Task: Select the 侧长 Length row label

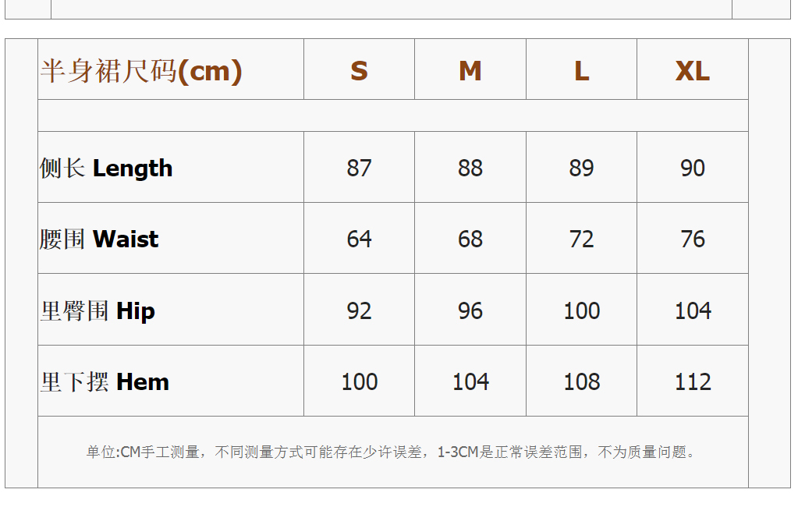Action: 106,168
